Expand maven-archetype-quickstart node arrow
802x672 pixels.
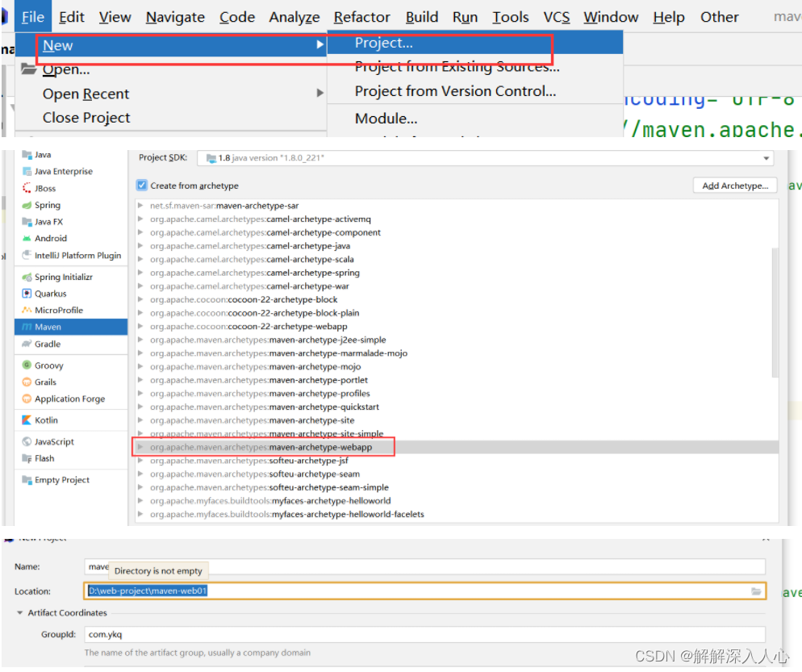pyautogui.click(x=140, y=407)
